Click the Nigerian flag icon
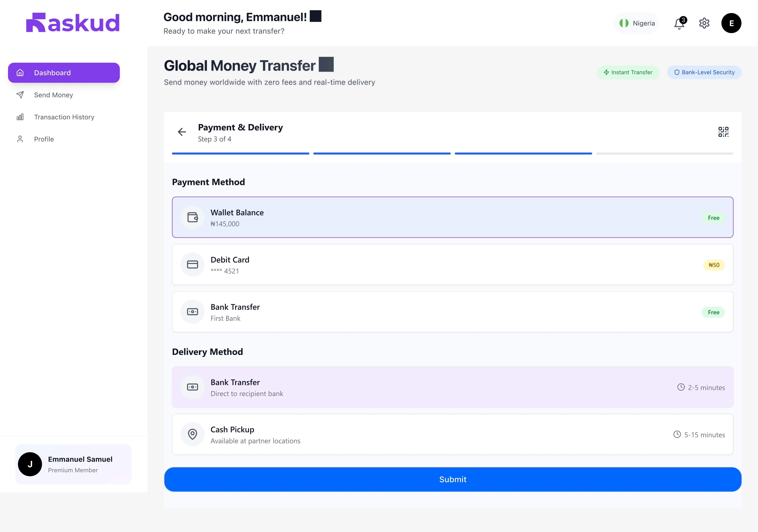This screenshot has width=758, height=532. (624, 23)
